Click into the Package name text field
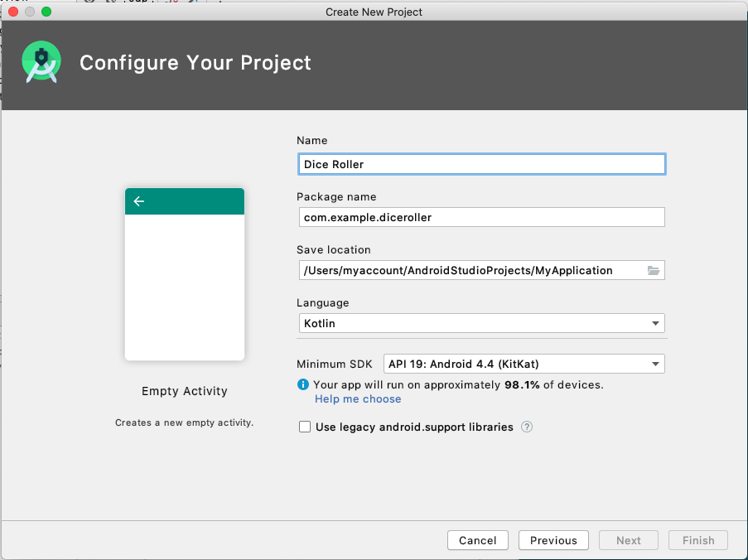The width and height of the screenshot is (748, 560). coord(480,217)
